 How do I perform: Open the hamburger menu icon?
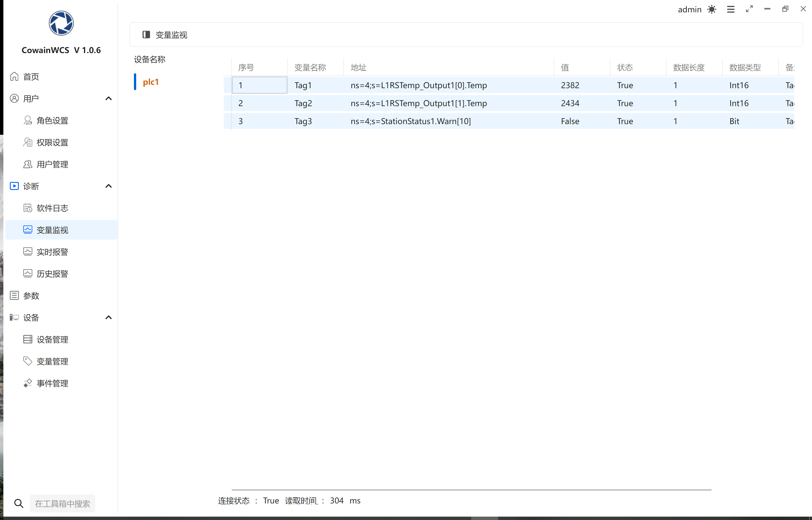[x=731, y=10]
